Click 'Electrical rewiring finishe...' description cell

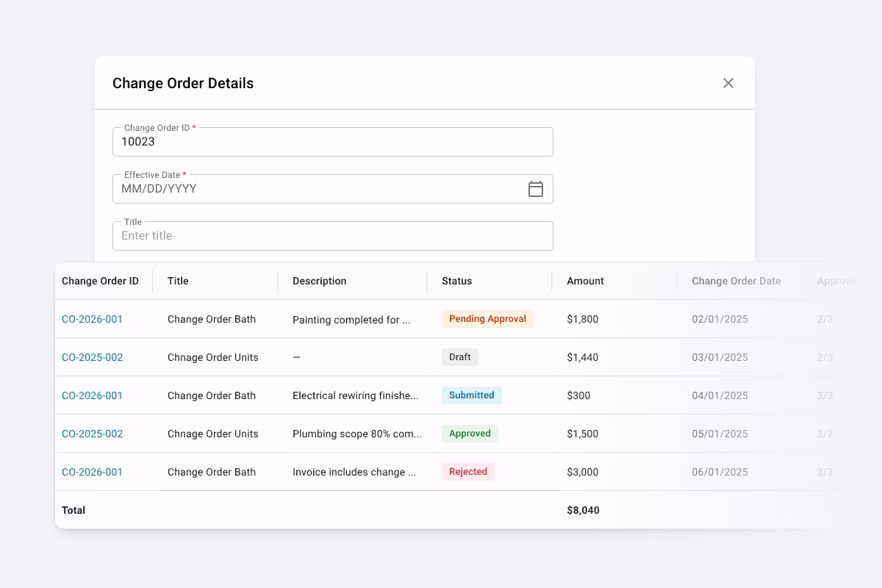[x=356, y=395]
